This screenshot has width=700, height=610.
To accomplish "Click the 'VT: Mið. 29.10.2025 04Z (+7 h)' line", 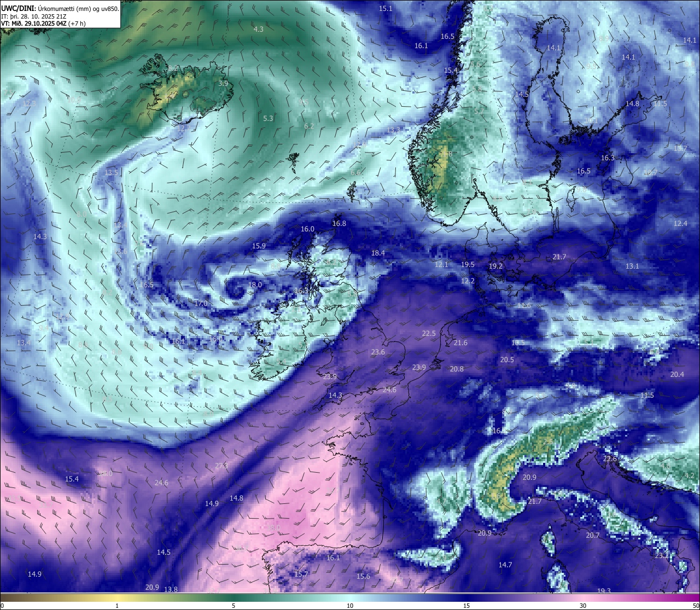I will tap(44, 24).
